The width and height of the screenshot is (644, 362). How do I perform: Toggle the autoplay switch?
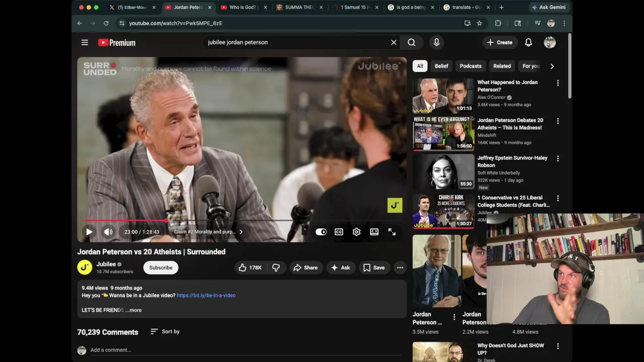tap(321, 232)
